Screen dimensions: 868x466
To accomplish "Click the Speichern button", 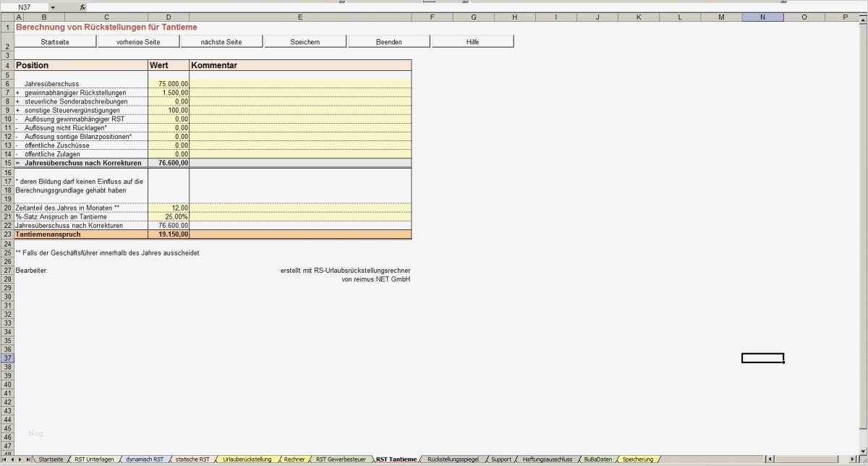I will tap(305, 42).
